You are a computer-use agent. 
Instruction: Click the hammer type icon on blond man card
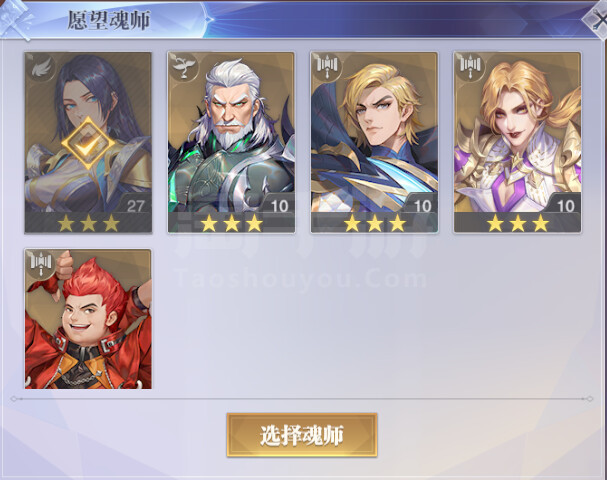[x=327, y=67]
